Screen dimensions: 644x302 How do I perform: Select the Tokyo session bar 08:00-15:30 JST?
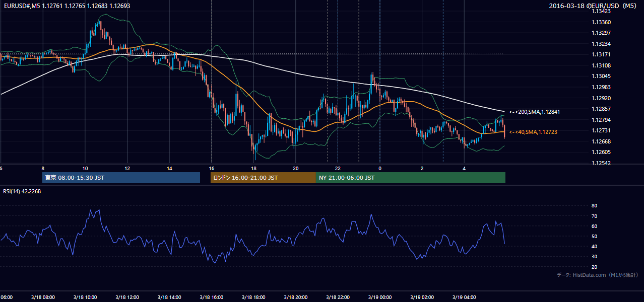coord(121,178)
